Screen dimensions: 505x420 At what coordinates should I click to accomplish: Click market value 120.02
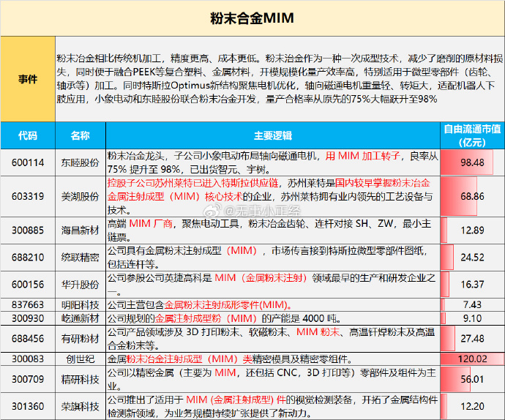(473, 359)
